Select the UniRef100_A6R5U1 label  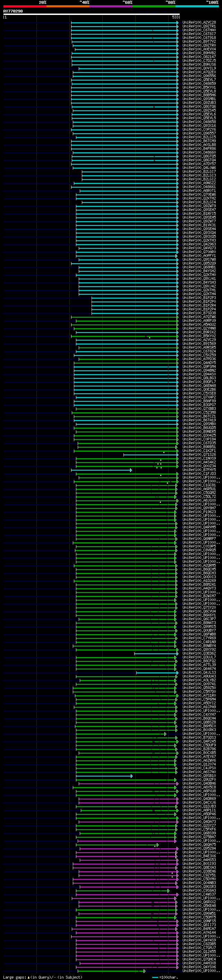pyautogui.click(x=199, y=489)
